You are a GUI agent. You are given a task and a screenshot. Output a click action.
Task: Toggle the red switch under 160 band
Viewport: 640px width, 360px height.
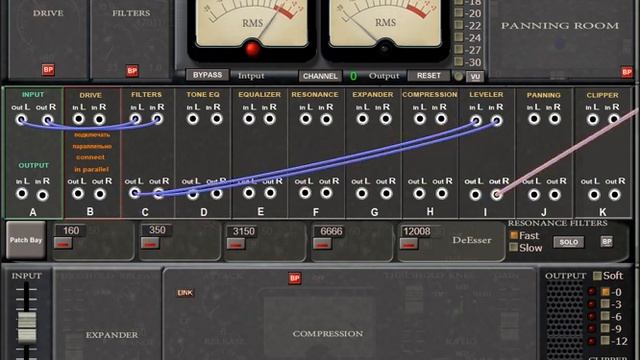click(63, 244)
